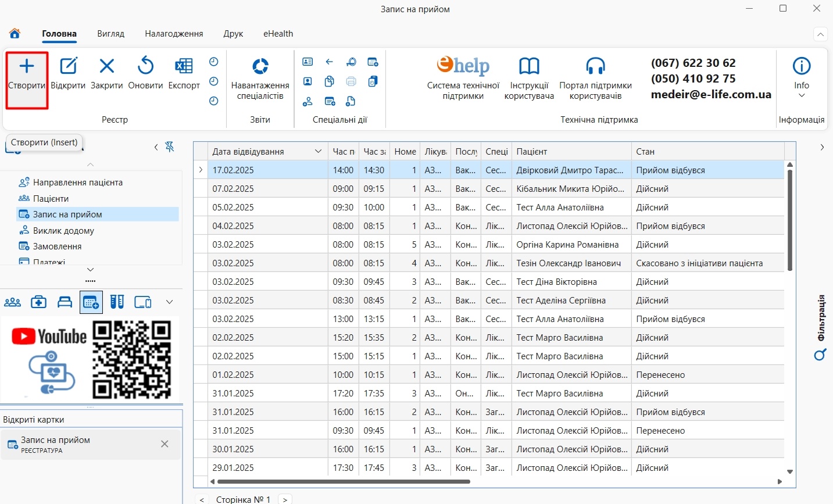Click the ID card icon in Спеціальні дії
The image size is (833, 504).
click(x=308, y=62)
